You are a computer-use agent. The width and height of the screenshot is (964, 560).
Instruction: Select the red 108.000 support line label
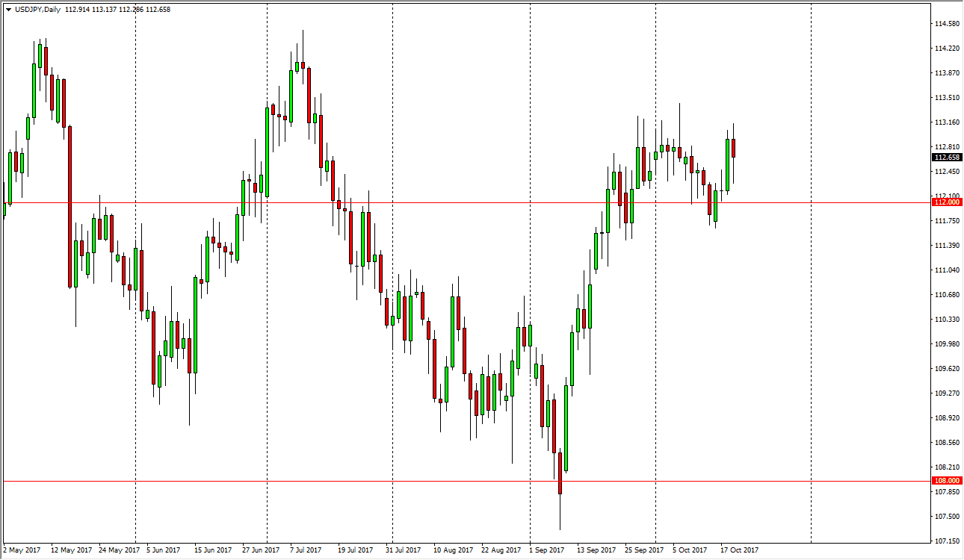click(945, 480)
